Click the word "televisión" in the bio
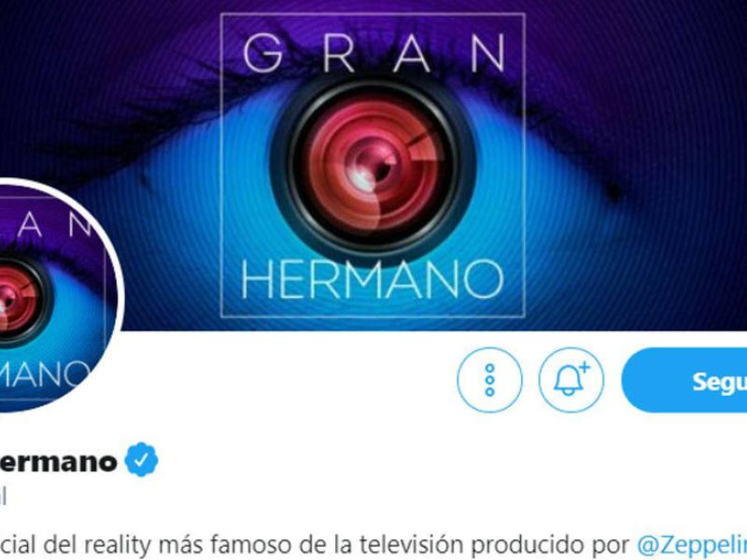Viewport: 747px width, 560px height. point(411,544)
